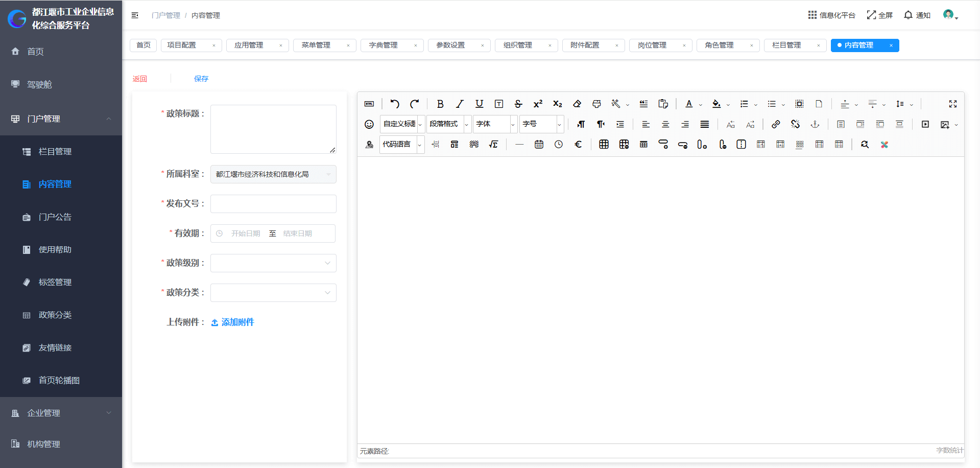Open the emoticon picker smiley icon
The height and width of the screenshot is (468, 980).
(369, 124)
